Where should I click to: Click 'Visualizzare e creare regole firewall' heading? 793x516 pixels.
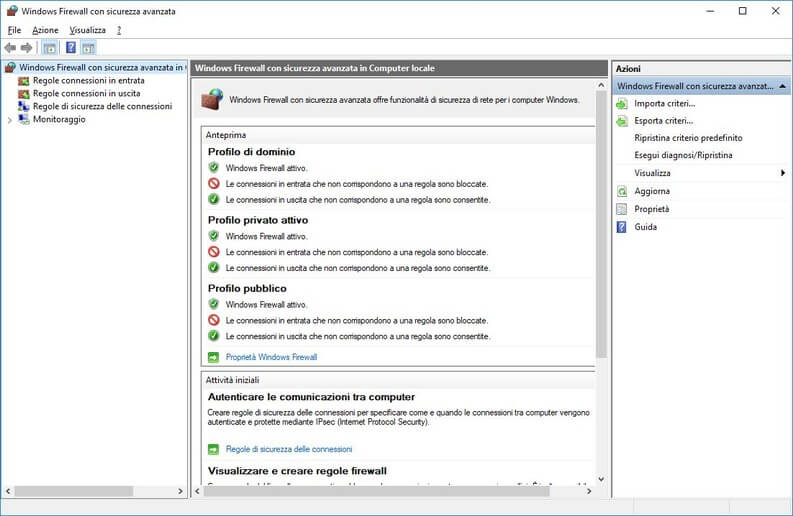(x=297, y=471)
